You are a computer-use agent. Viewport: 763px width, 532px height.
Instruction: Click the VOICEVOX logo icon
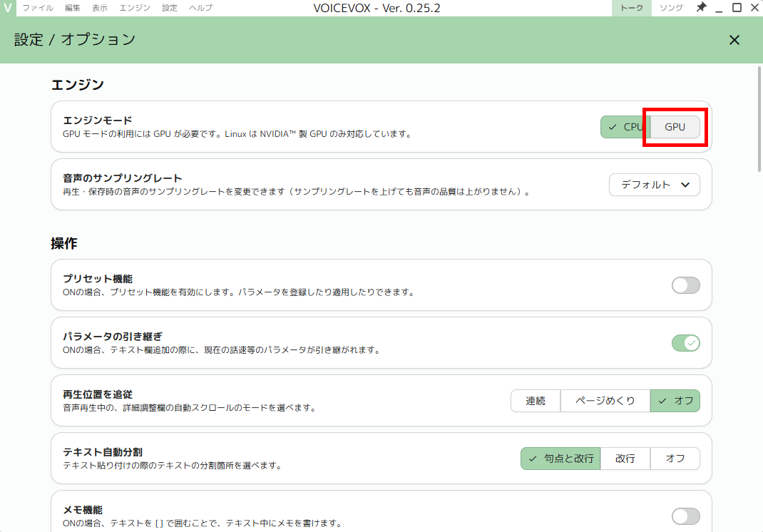[8, 8]
